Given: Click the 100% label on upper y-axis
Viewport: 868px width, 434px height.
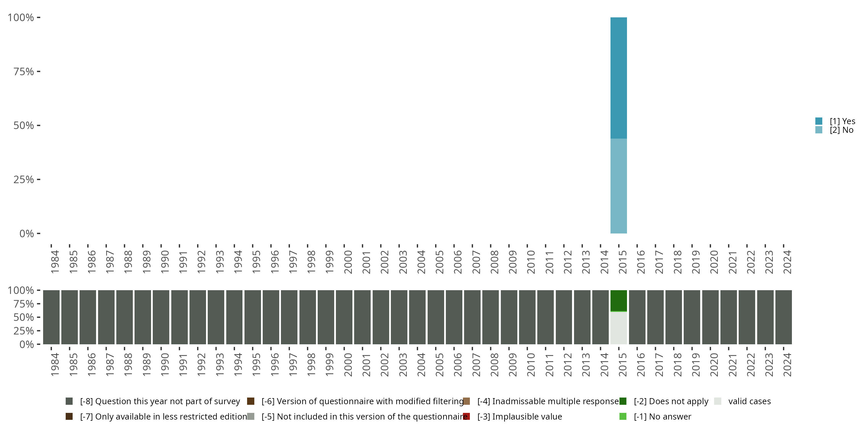Looking at the screenshot, I should 21,18.
